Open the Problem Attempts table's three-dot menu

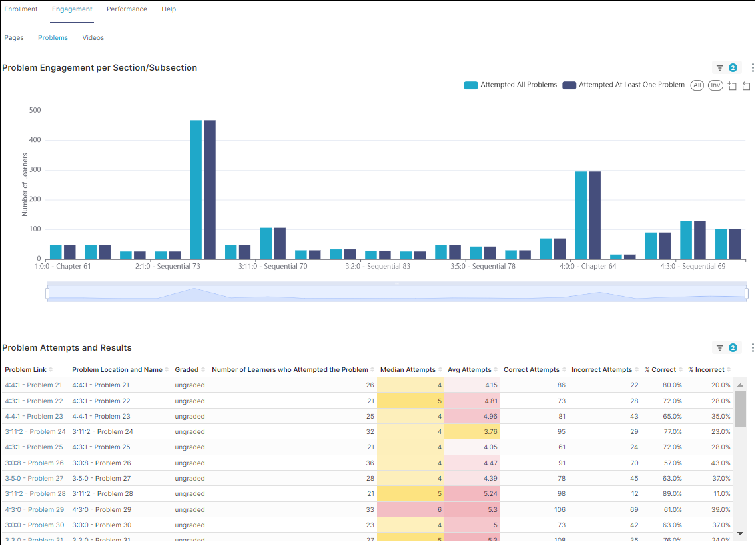pyautogui.click(x=753, y=348)
